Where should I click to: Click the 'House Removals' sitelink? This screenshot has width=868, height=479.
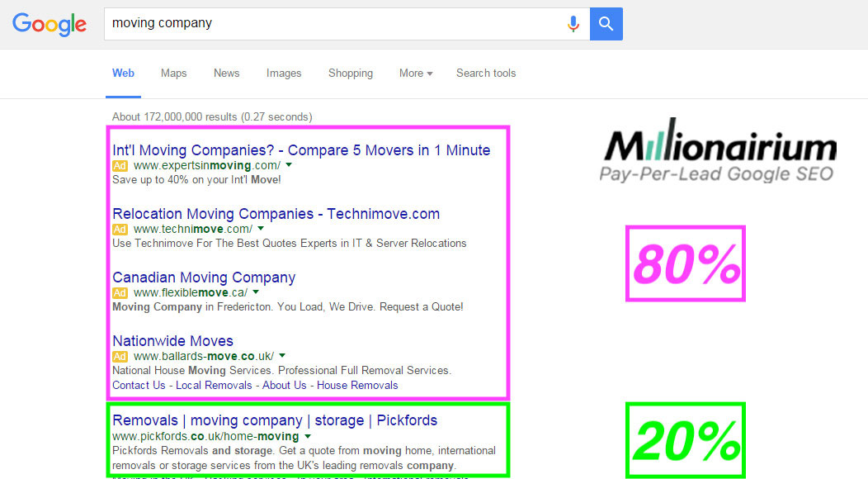(x=357, y=386)
